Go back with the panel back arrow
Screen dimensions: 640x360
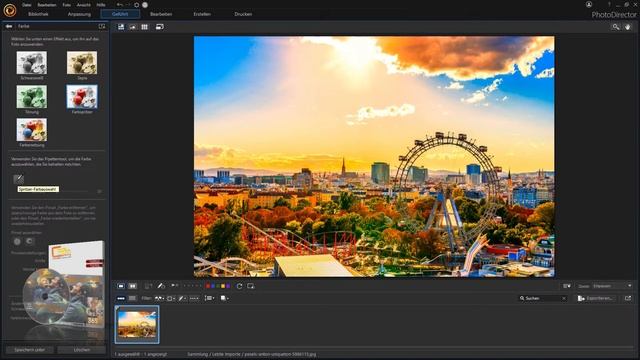tap(9, 26)
